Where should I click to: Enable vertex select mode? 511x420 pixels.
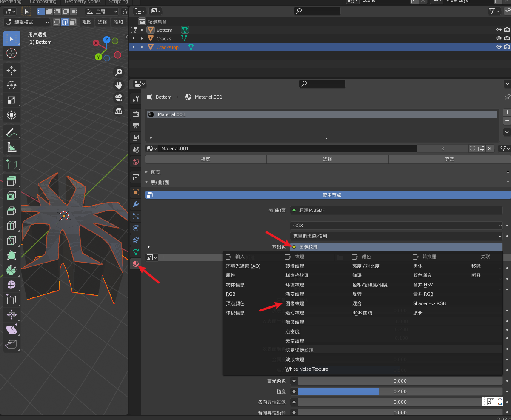click(x=57, y=22)
